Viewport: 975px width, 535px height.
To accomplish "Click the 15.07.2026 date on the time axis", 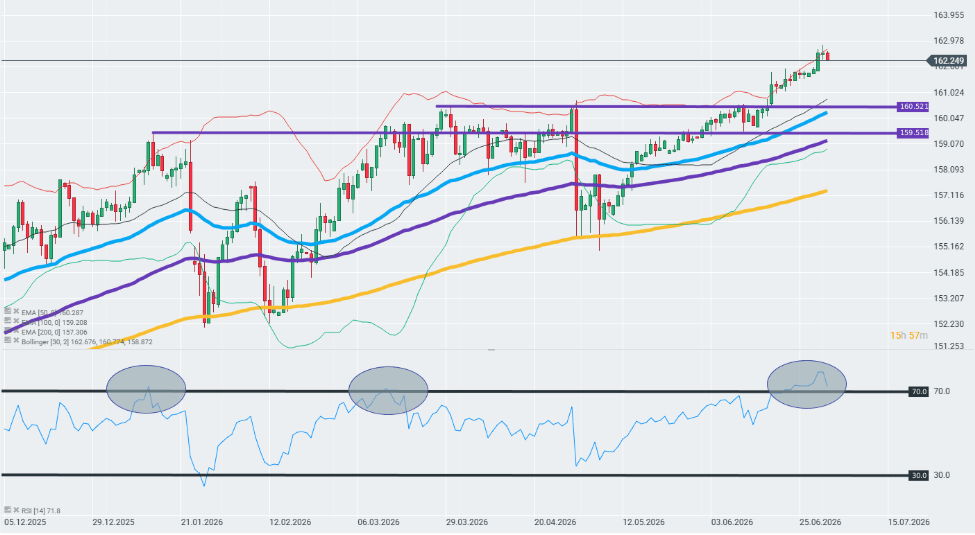I will (908, 522).
